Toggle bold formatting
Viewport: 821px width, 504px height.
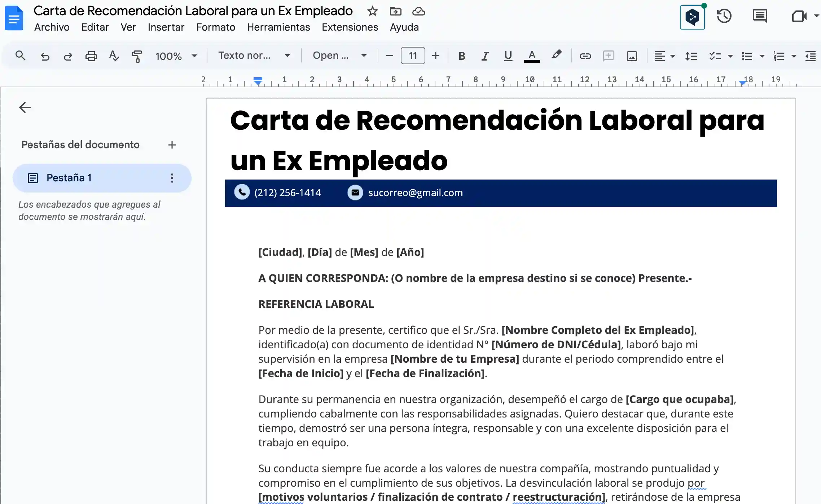tap(461, 56)
